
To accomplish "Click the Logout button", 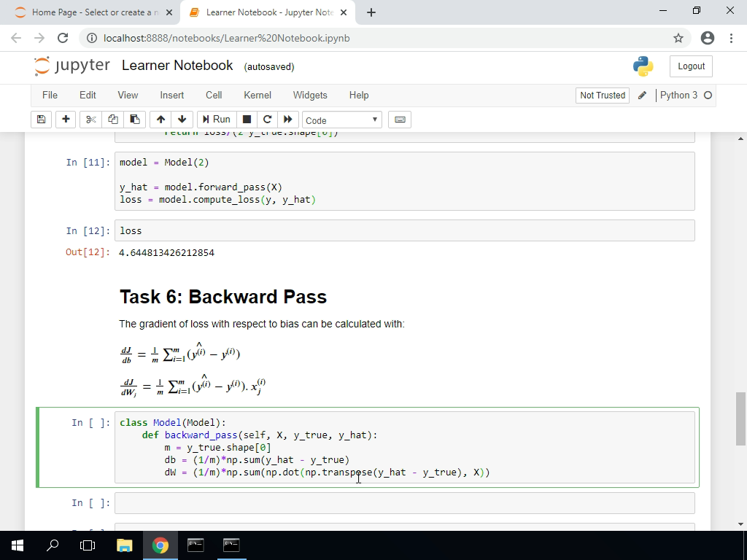I will click(x=691, y=66).
